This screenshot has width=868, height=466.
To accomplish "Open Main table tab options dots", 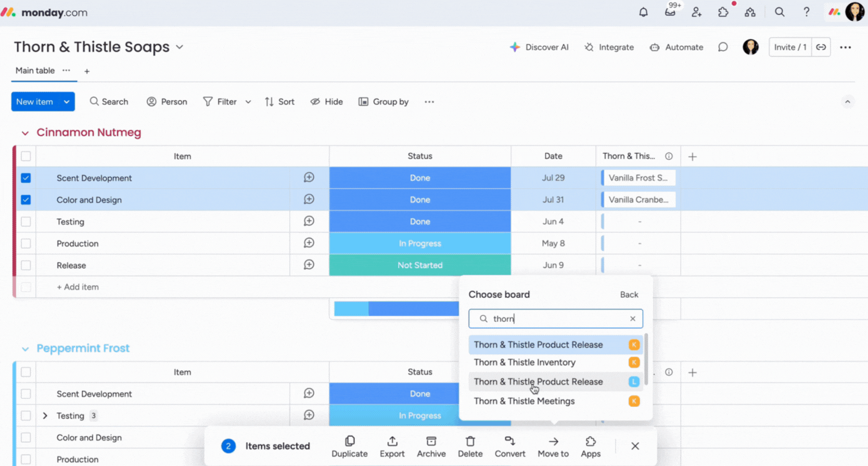I will tap(66, 70).
